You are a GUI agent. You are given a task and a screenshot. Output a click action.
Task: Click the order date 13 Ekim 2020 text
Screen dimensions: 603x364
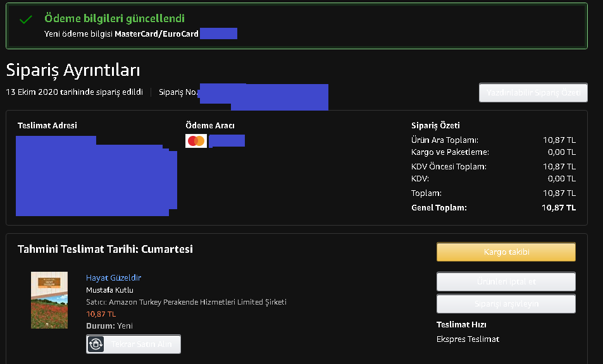[74, 92]
